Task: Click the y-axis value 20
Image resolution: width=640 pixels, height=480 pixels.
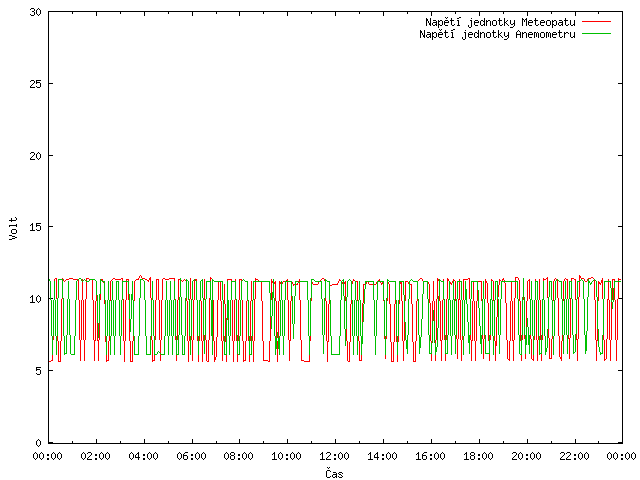Action: [x=36, y=156]
